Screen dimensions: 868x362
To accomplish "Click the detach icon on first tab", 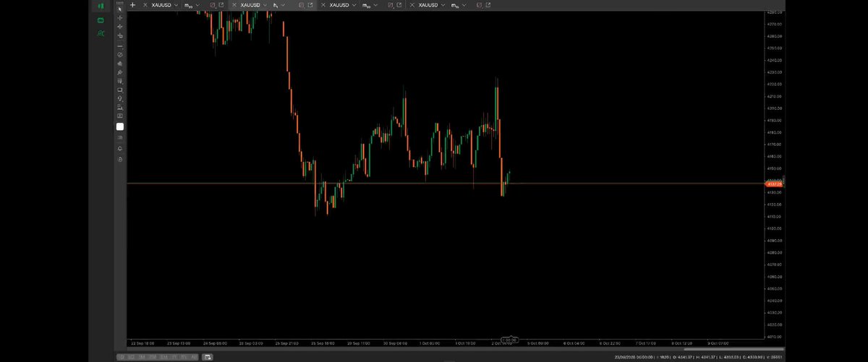I will pyautogui.click(x=221, y=5).
